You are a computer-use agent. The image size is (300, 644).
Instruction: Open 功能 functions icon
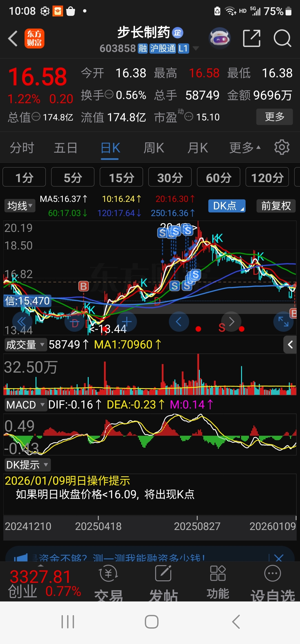tap(218, 583)
